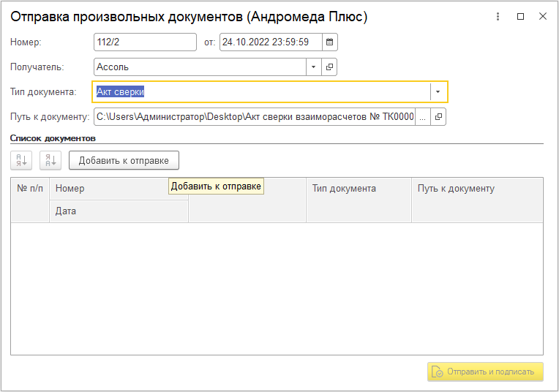This screenshot has height=392, width=559.
Task: Click the Добавить к отправке button
Action: point(124,160)
